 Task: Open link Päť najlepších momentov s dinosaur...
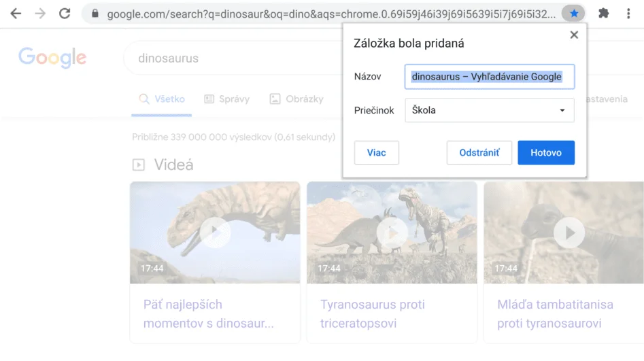[x=208, y=314]
